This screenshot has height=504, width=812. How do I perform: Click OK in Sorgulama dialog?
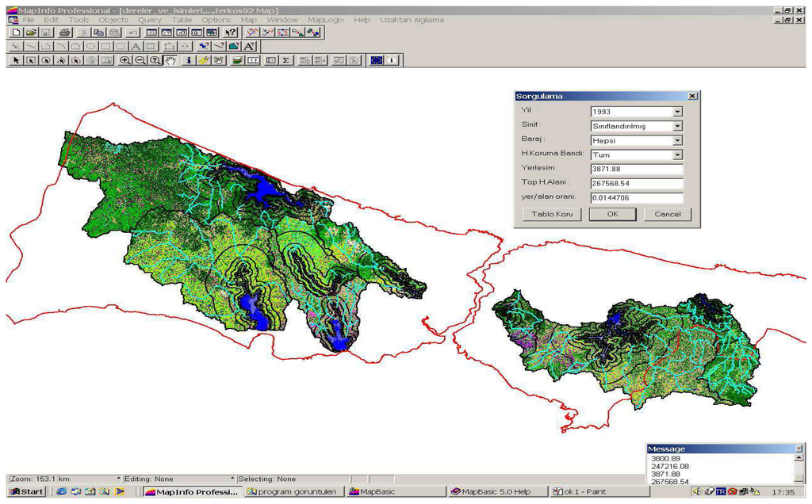[612, 214]
